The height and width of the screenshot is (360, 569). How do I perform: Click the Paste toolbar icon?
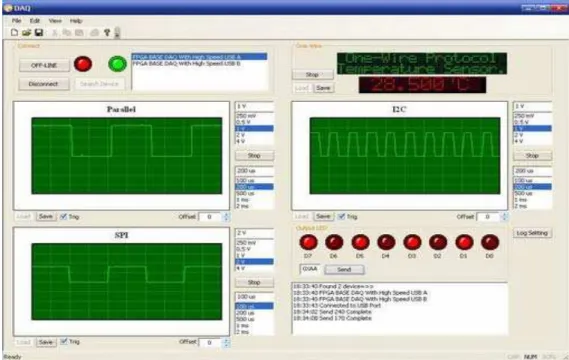[79, 33]
